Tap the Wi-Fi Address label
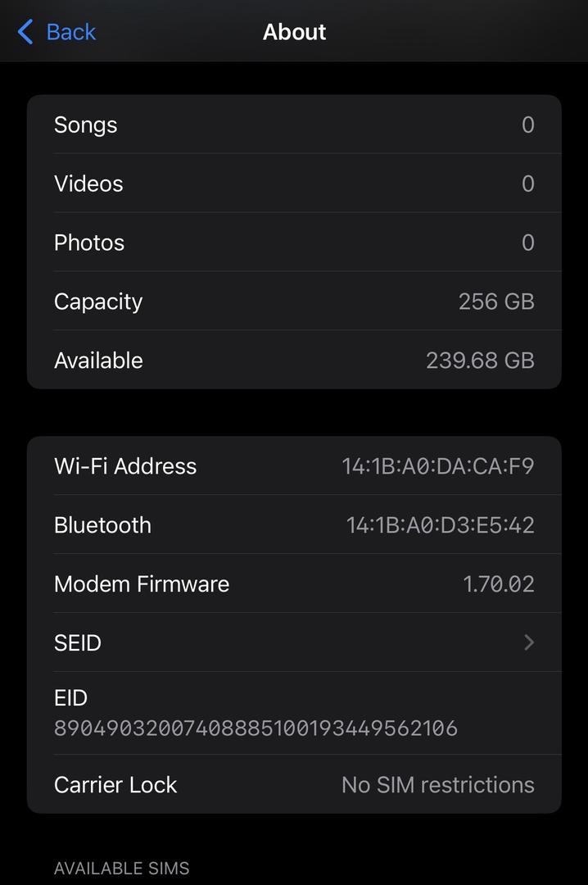The image size is (588, 885). point(125,466)
